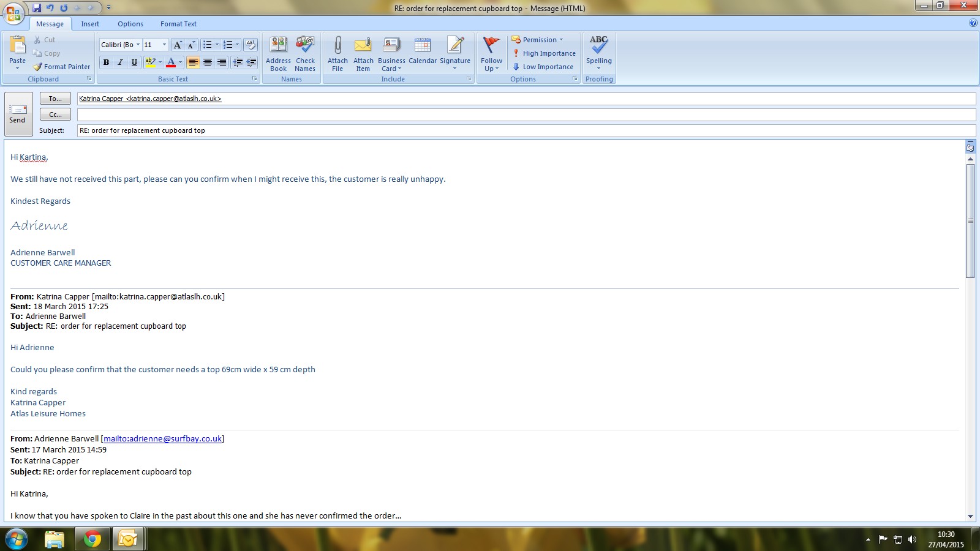Image resolution: width=980 pixels, height=551 pixels.
Task: Click the Attach Item icon
Action: point(363,46)
